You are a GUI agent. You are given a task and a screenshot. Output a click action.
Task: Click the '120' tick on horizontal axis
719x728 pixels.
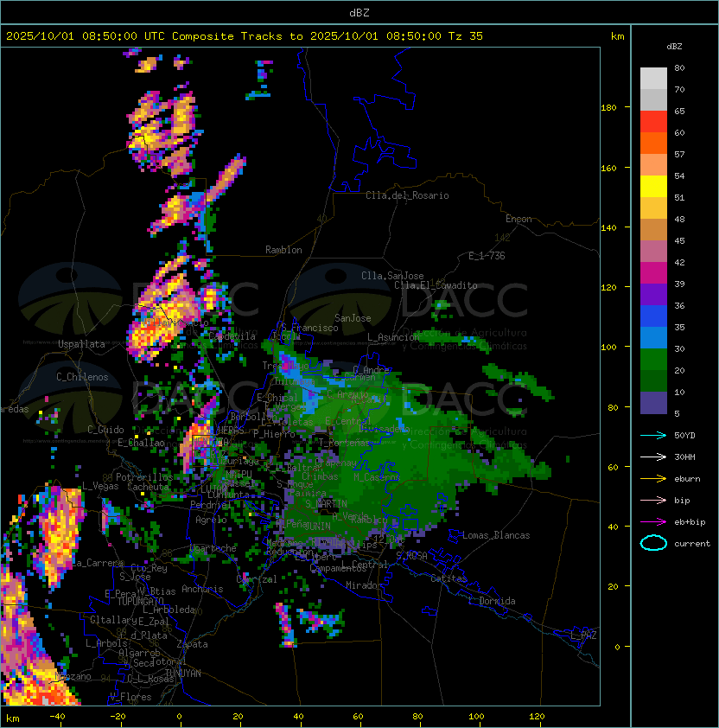point(537,717)
